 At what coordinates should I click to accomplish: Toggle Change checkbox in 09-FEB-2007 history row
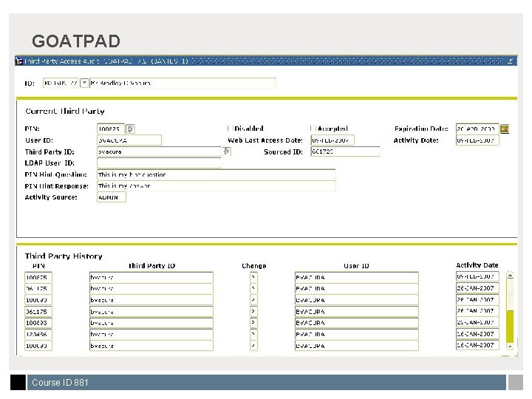253,277
